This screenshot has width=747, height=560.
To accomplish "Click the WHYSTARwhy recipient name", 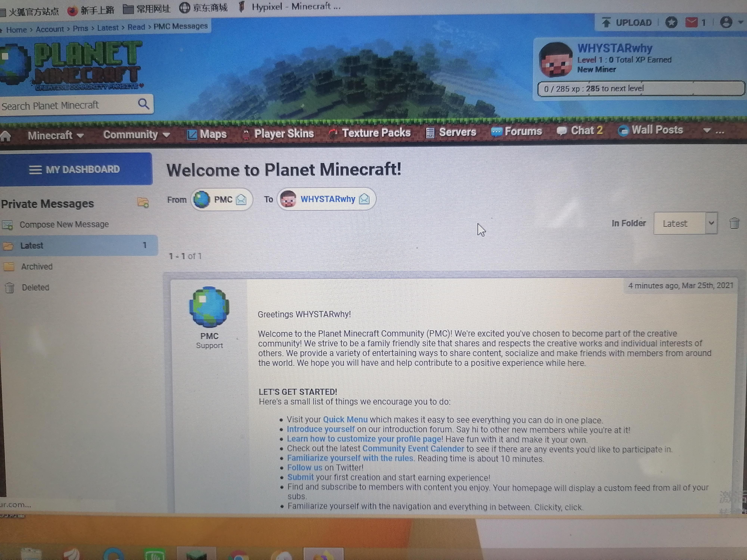I will pos(328,199).
